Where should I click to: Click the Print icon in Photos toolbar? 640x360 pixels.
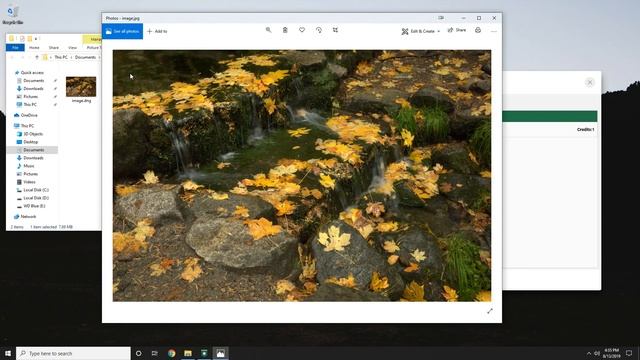[478, 30]
